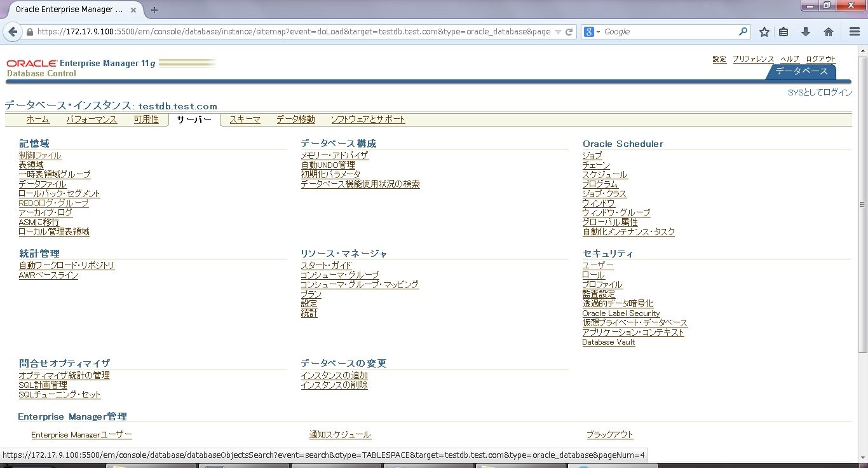Click the magnifier icon in the search box
This screenshot has width=868, height=468.
click(x=743, y=32)
